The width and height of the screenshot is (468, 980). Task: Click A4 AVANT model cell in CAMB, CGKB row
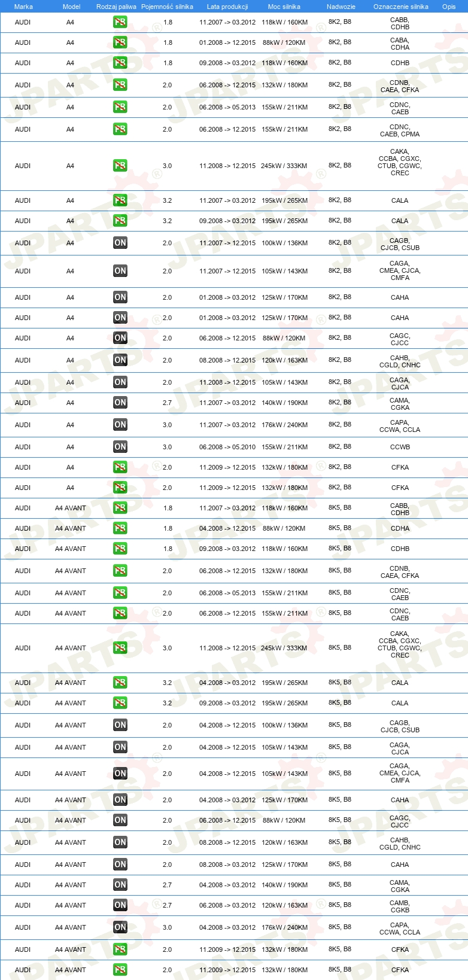(x=71, y=905)
